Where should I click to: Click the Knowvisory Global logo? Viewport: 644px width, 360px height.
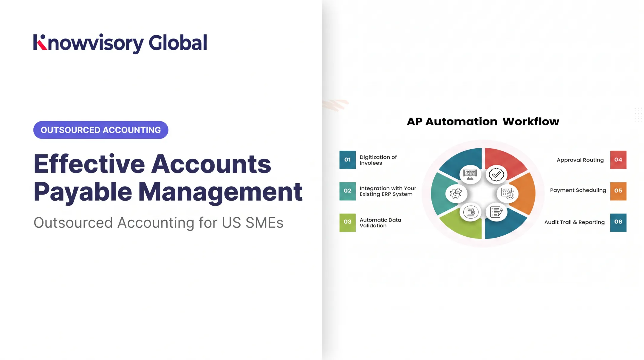120,43
